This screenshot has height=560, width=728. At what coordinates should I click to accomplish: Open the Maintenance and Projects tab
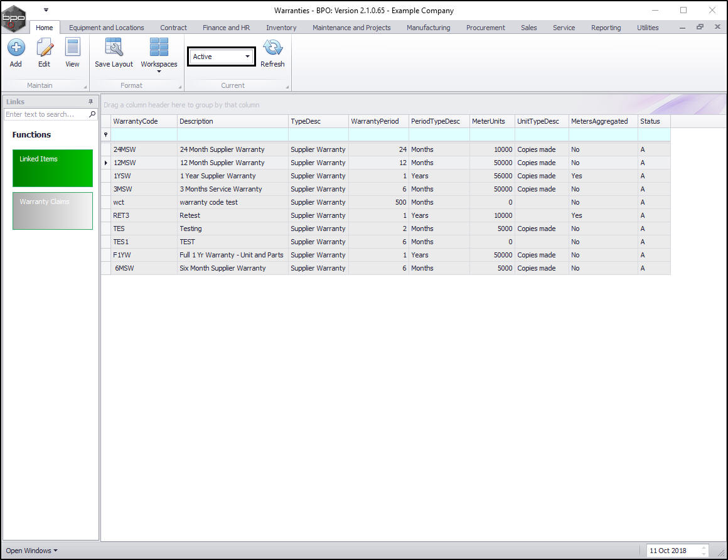pyautogui.click(x=351, y=28)
